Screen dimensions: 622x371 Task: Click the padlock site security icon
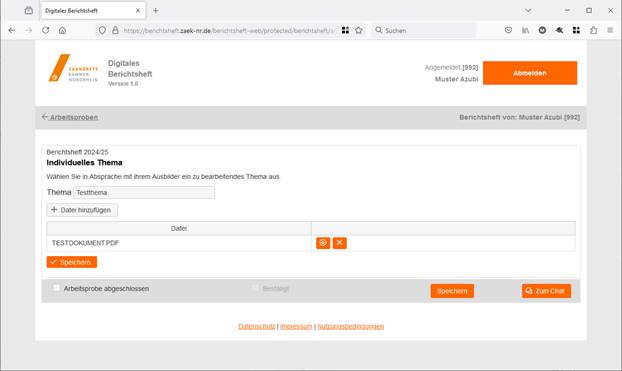click(115, 30)
